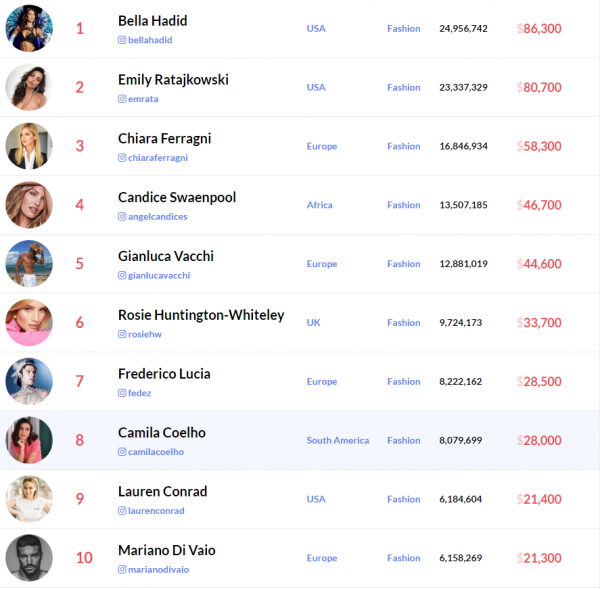
Task: Click Lauren Conrad's avatar thumbnail
Action: pyautogui.click(x=29, y=499)
